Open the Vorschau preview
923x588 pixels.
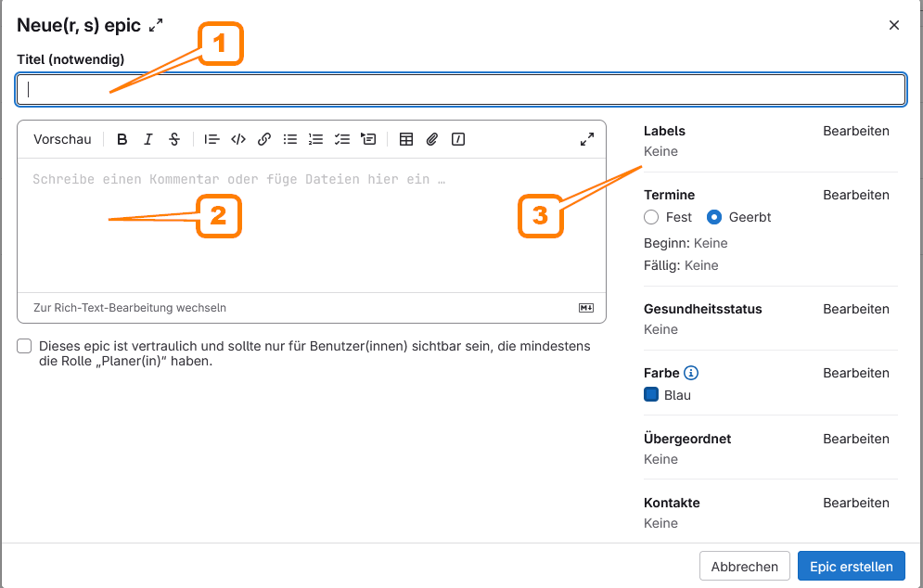coord(62,139)
